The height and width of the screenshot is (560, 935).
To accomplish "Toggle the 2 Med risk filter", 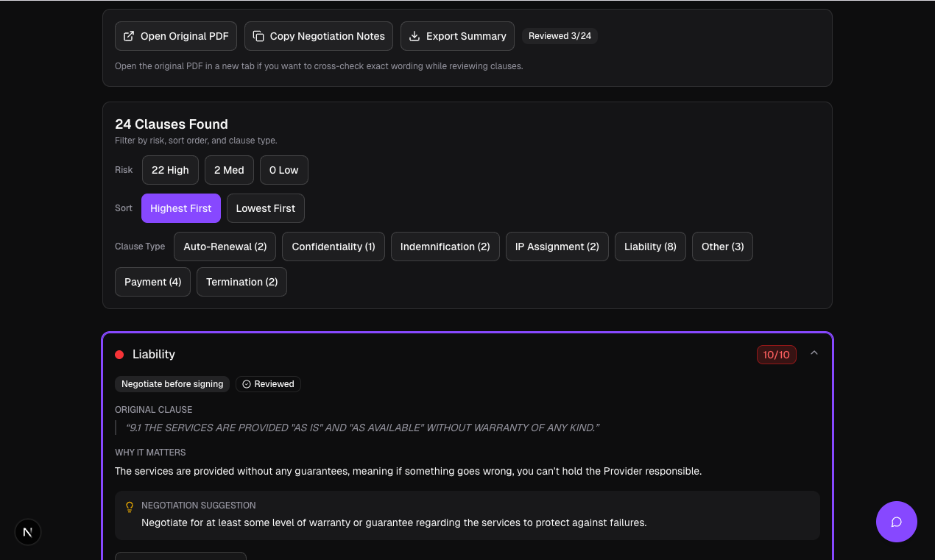I will tap(229, 170).
